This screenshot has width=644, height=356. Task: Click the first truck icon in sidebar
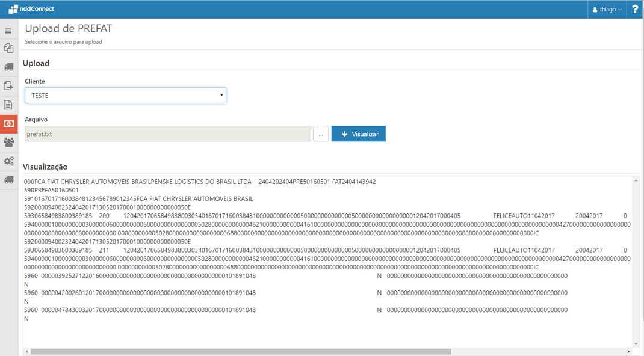[8, 67]
